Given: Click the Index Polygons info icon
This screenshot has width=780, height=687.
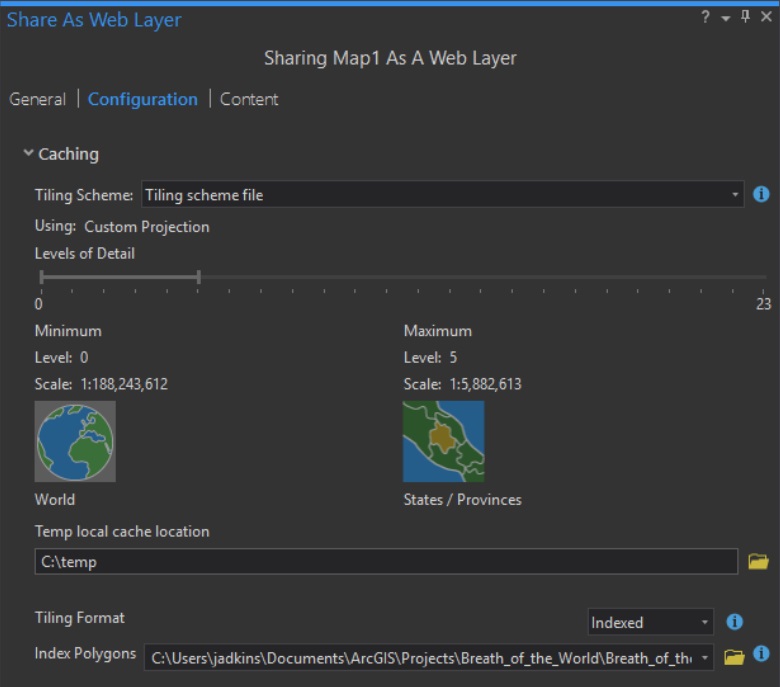Looking at the screenshot, I should (x=761, y=656).
